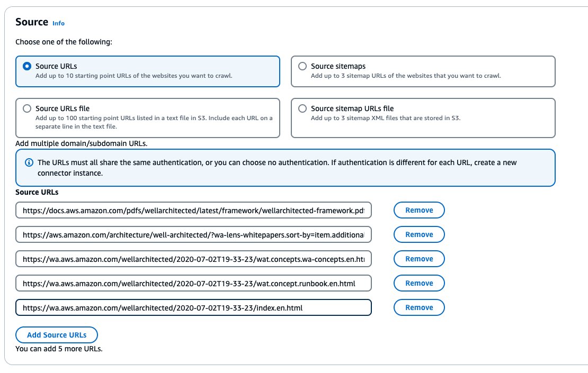Remove the index.en.html URL entry
The width and height of the screenshot is (588, 373).
[419, 307]
